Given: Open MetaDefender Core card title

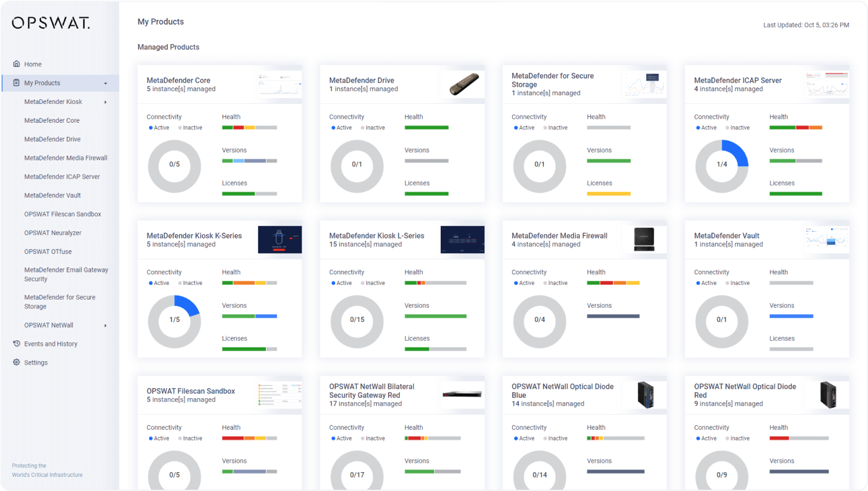Looking at the screenshot, I should pos(178,80).
